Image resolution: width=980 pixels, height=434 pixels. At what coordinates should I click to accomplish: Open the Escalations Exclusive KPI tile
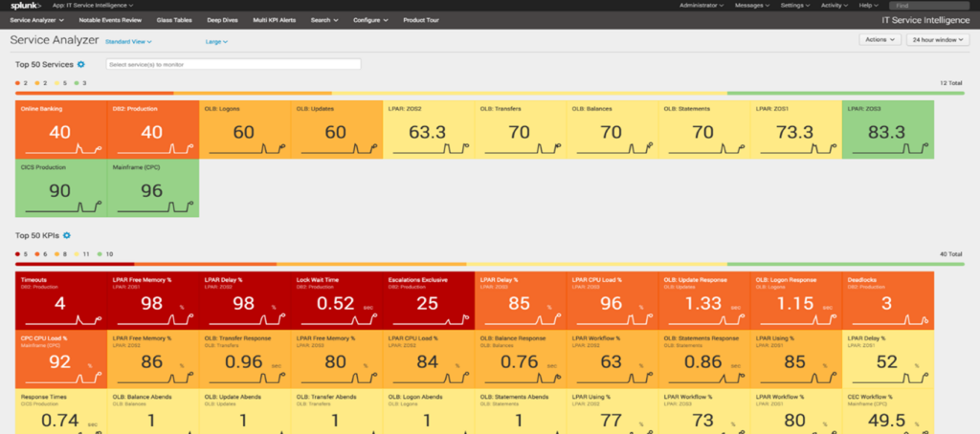[x=429, y=300]
